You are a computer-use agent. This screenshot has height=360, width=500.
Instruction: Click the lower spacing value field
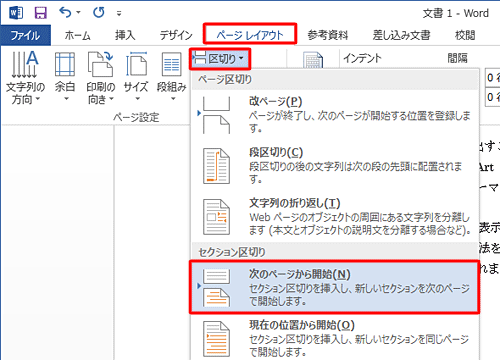[x=493, y=97]
